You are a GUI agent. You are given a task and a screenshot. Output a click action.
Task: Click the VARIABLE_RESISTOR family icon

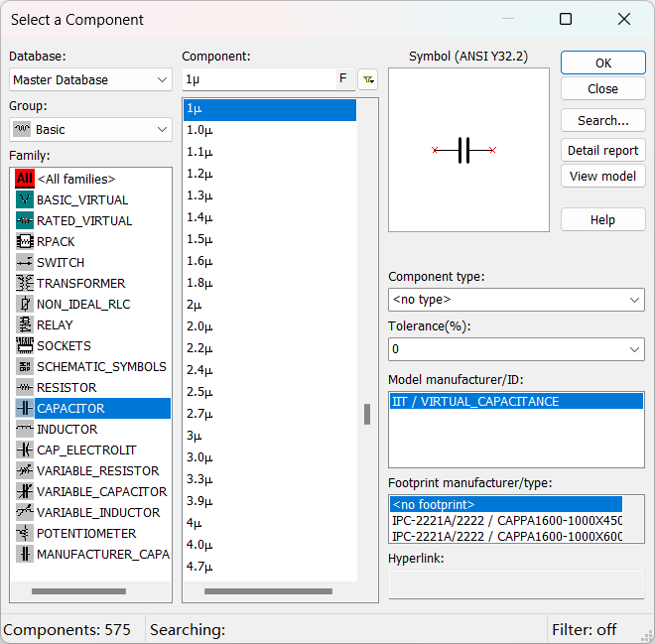[25, 470]
